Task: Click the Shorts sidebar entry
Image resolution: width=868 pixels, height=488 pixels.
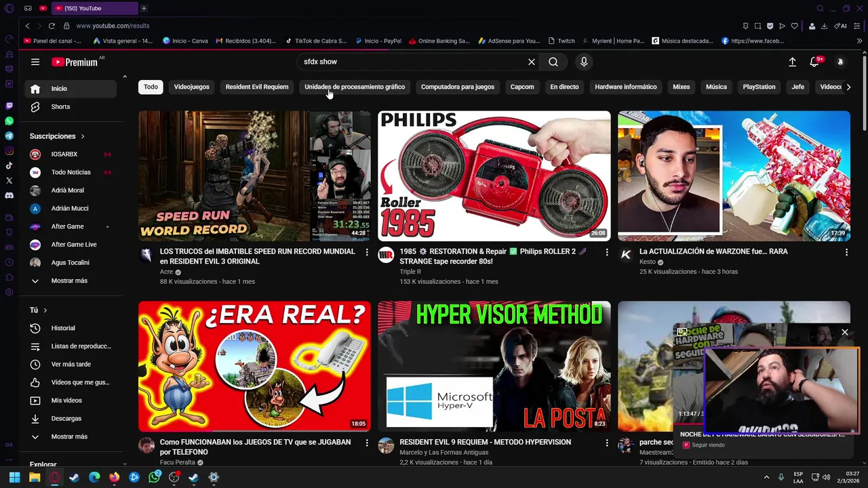Action: tap(71, 106)
